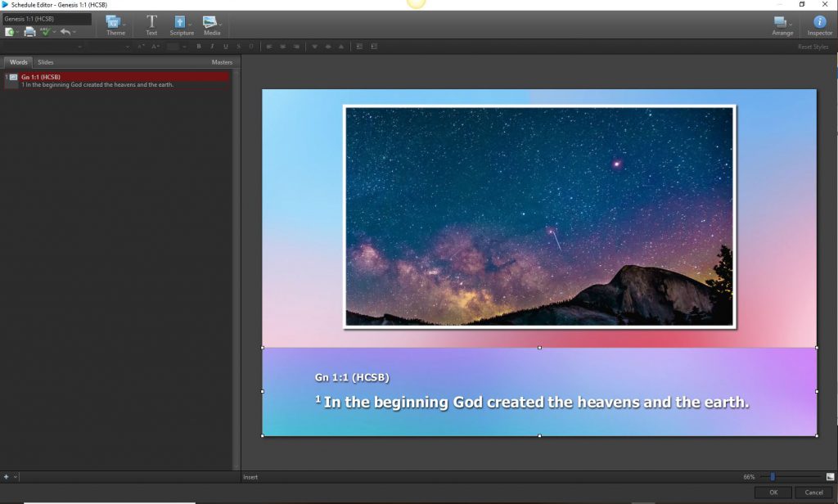The width and height of the screenshot is (838, 504).
Task: Align text right
Action: (296, 47)
